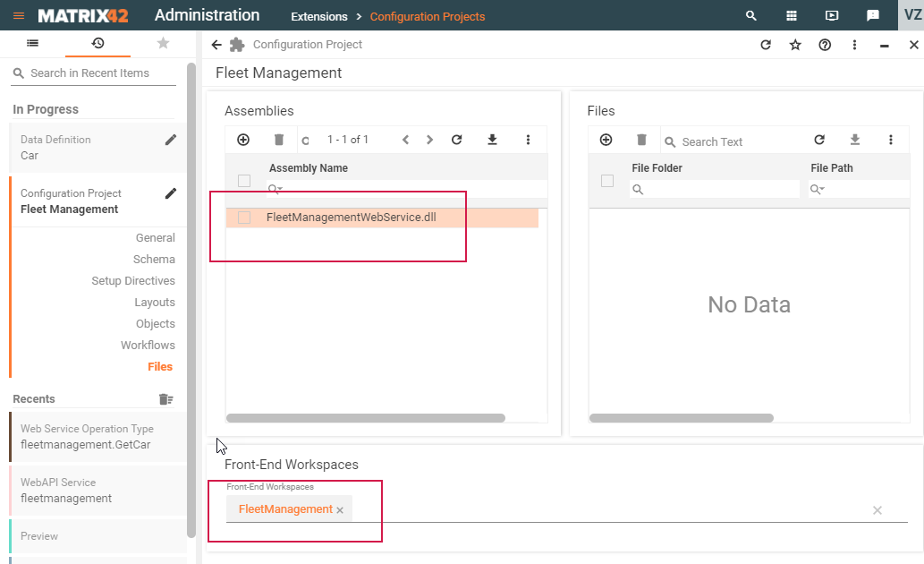Open global search magnifier in header

tap(750, 16)
